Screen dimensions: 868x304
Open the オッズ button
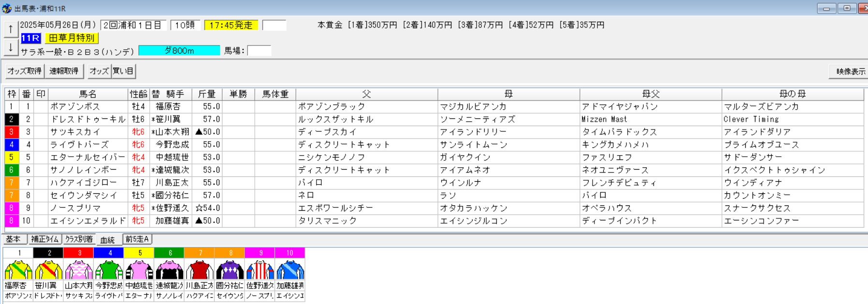pyautogui.click(x=99, y=71)
